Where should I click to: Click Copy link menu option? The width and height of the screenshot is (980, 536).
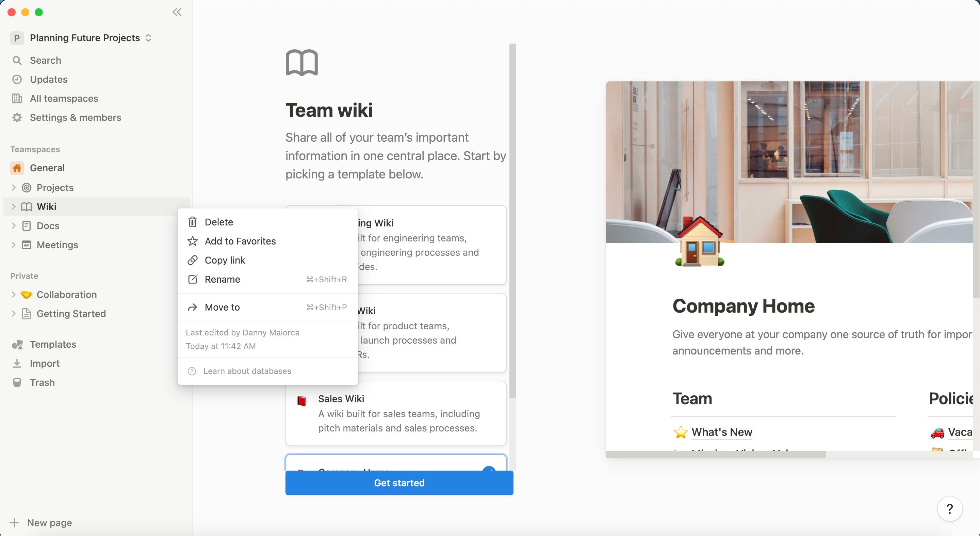pyautogui.click(x=225, y=260)
